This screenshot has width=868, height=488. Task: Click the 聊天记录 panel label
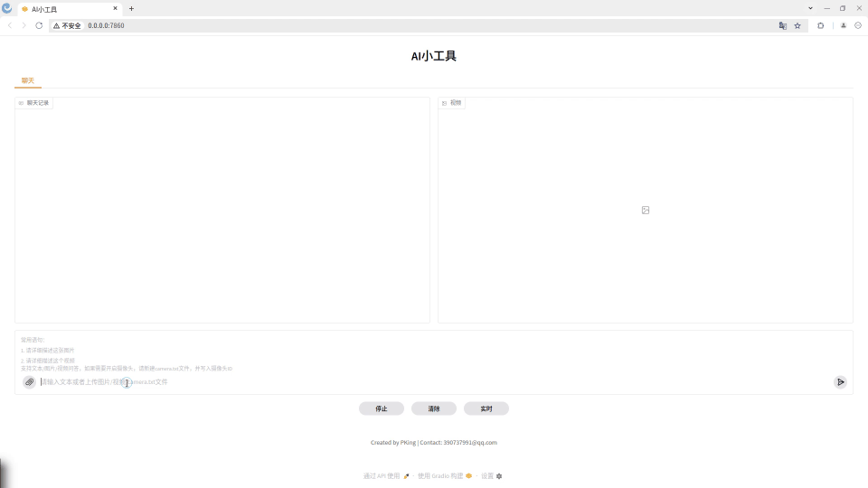click(33, 103)
